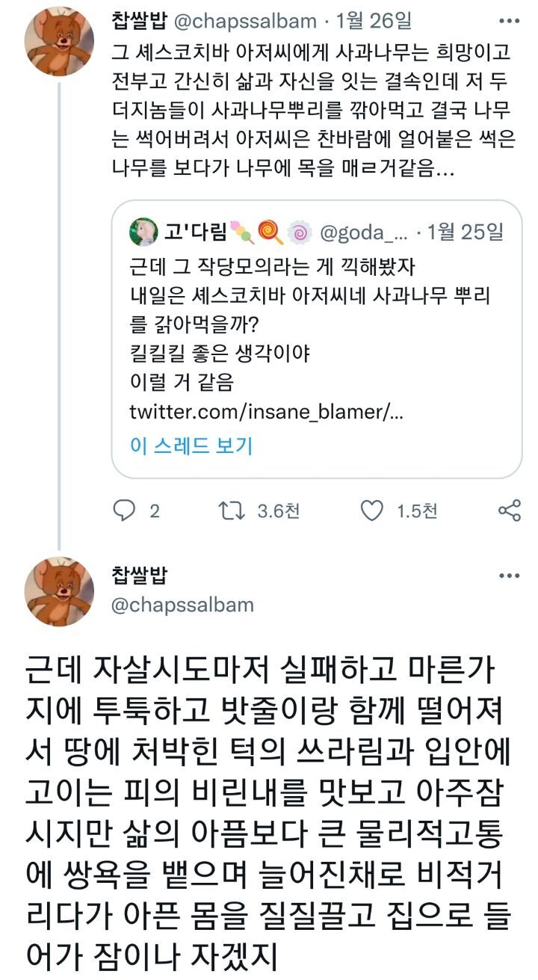Open the share icon under the tweet
The width and height of the screenshot is (538, 980).
(509, 511)
